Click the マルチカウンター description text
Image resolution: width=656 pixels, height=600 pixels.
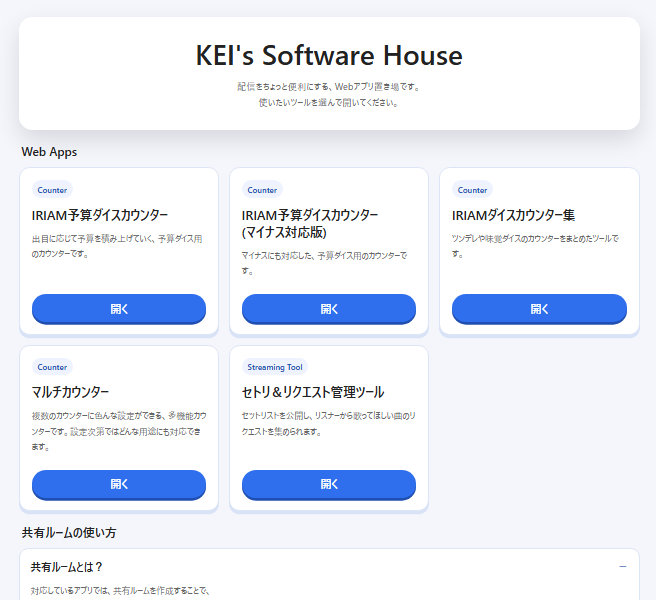coord(119,431)
